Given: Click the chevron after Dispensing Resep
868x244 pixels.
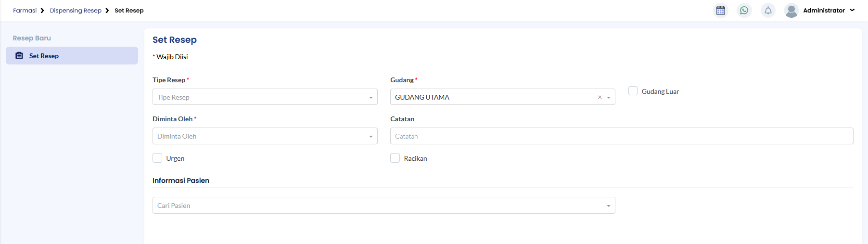Looking at the screenshot, I should [x=107, y=11].
